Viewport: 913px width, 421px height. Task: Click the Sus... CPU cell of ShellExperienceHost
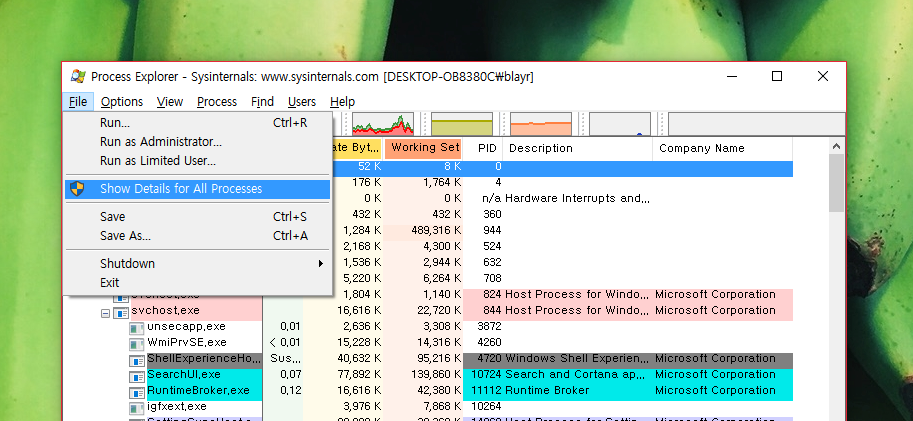point(285,358)
